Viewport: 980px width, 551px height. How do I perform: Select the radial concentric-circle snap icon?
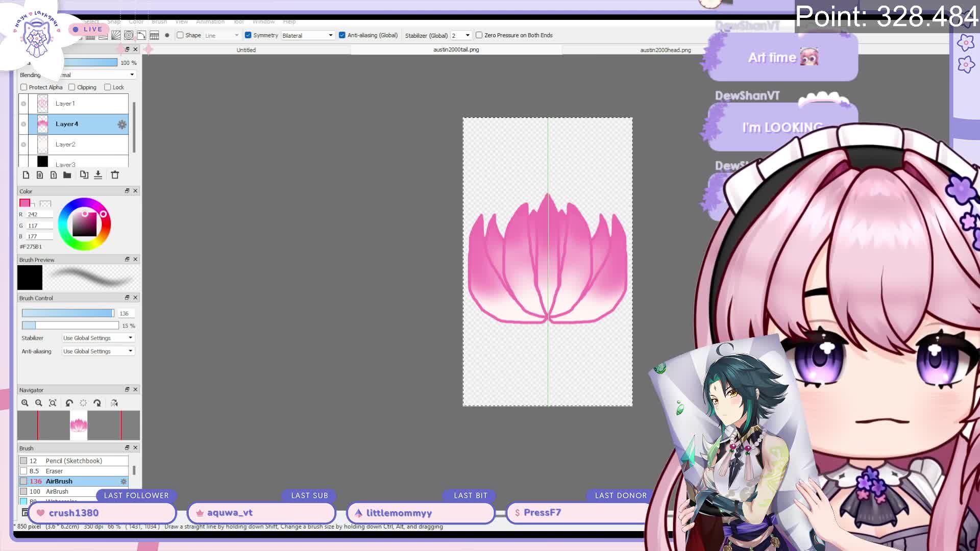[129, 35]
